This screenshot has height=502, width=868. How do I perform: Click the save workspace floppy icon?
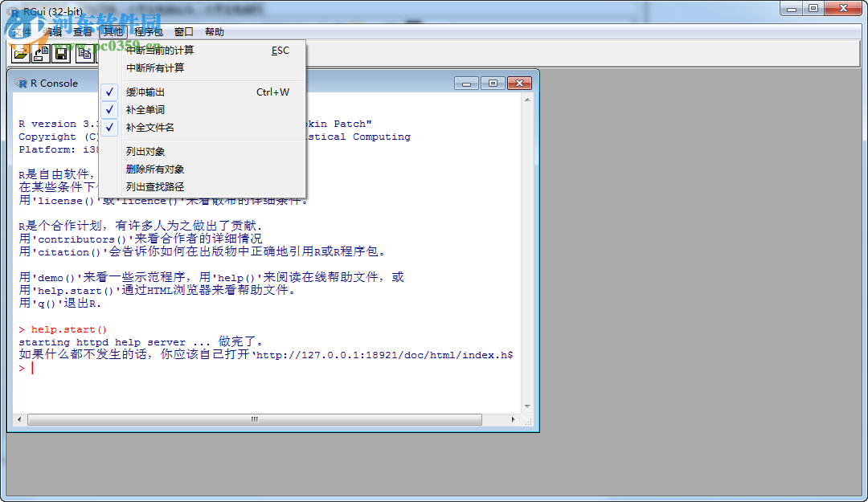pos(61,54)
